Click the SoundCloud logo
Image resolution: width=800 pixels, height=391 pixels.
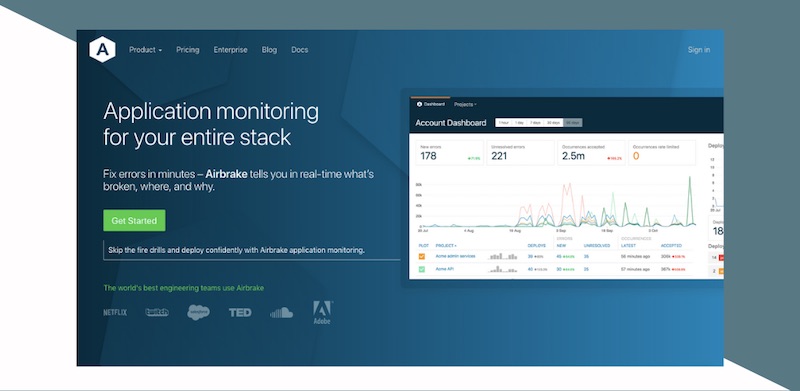pos(282,313)
